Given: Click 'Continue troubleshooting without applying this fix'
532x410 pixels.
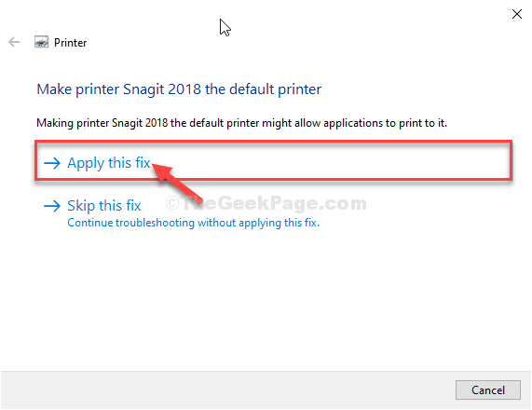Looking at the screenshot, I should [x=194, y=223].
